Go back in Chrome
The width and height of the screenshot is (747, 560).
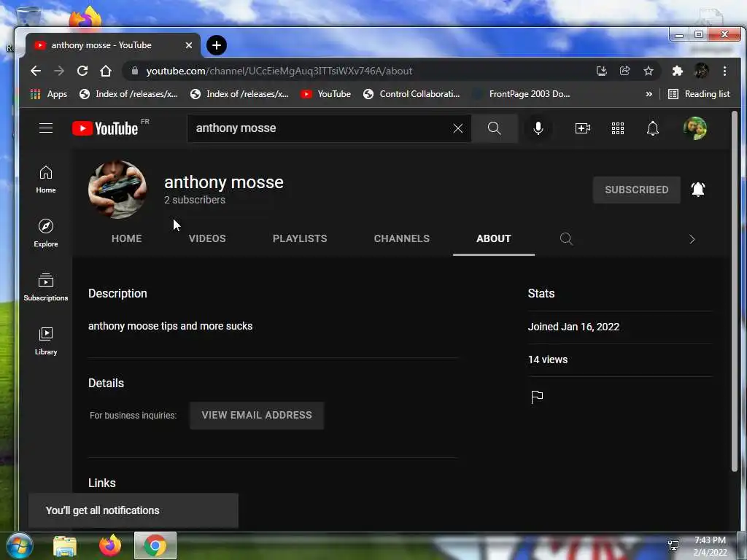click(x=36, y=71)
